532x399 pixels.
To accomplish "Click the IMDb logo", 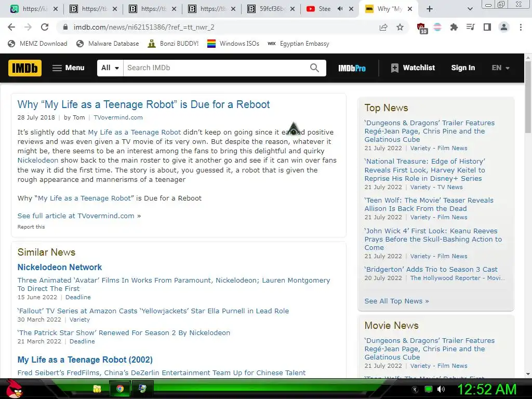I will 25,68.
